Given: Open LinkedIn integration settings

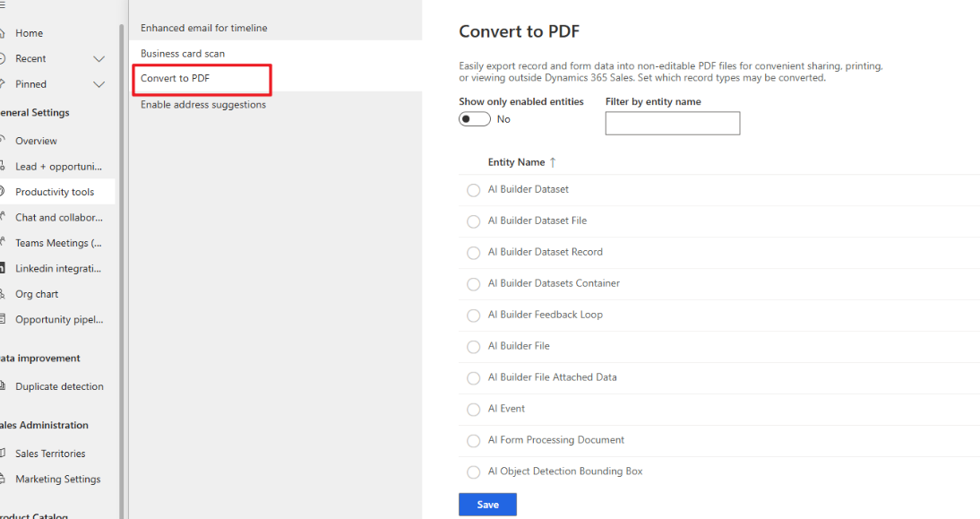Looking at the screenshot, I should (x=58, y=269).
